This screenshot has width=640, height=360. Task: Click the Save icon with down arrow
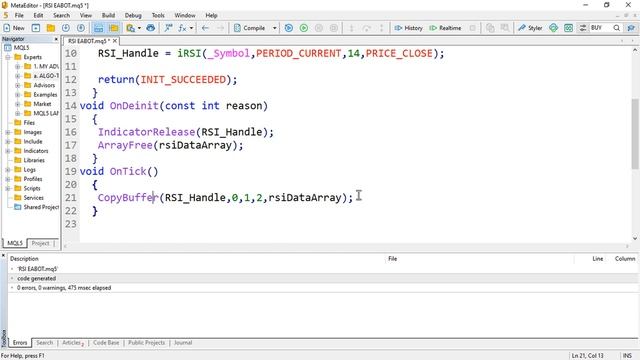coord(66,28)
